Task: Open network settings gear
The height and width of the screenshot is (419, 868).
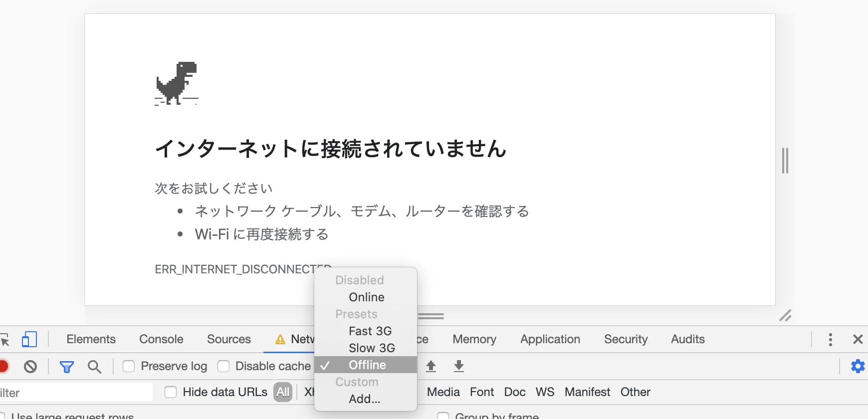Action: point(858,366)
